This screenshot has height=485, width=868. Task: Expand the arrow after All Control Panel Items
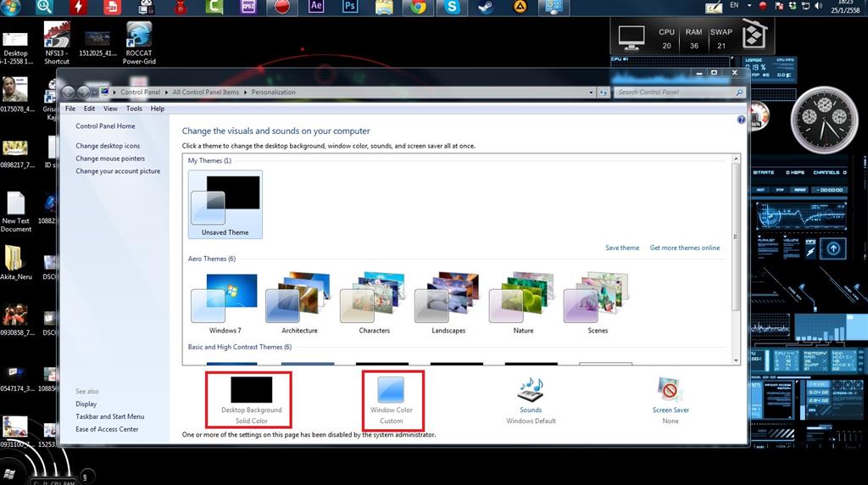(x=245, y=92)
